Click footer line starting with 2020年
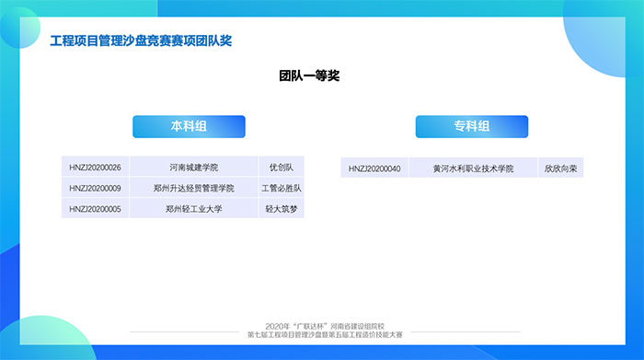Image resolution: width=644 pixels, height=360 pixels. pos(325,326)
